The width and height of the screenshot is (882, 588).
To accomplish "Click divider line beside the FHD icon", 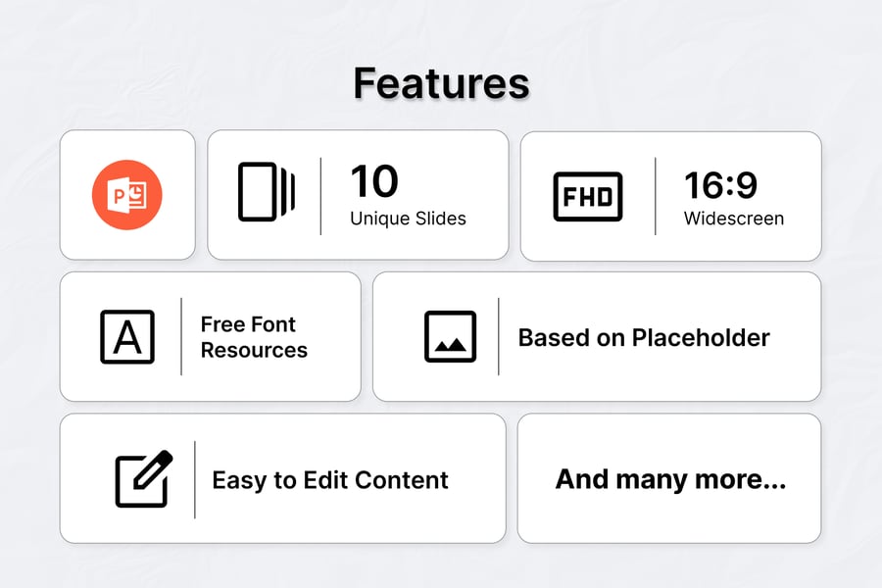I will point(656,196).
